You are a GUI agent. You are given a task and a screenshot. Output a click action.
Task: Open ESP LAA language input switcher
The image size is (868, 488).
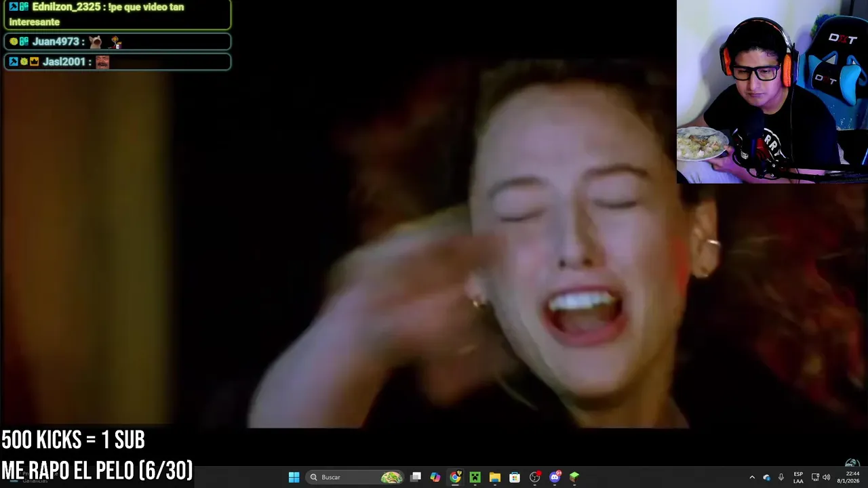coord(798,477)
